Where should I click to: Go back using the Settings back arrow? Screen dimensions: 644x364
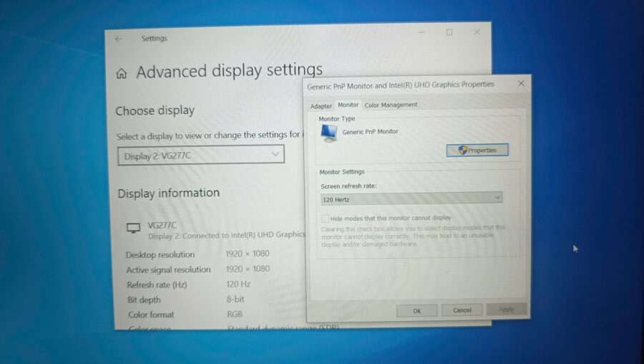(119, 39)
